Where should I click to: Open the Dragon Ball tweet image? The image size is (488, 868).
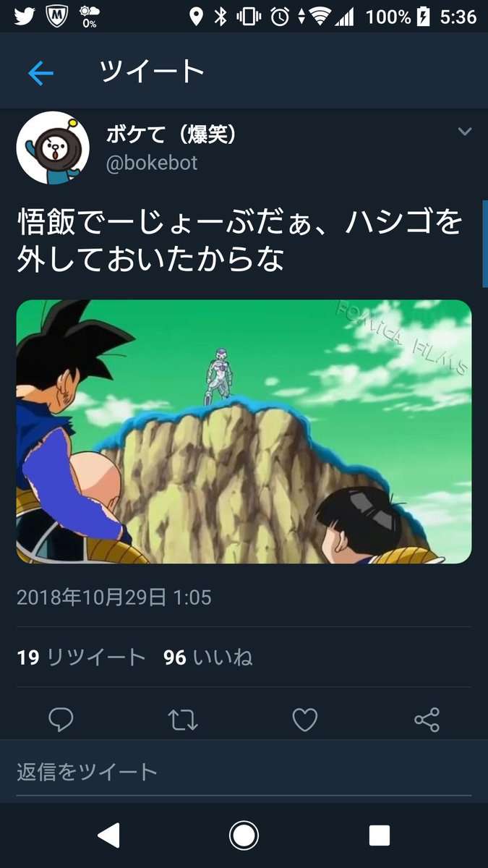(x=244, y=431)
